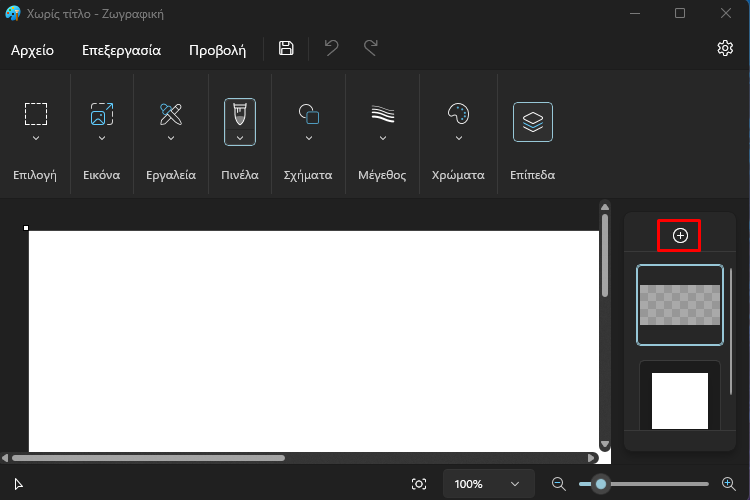The height and width of the screenshot is (500, 750).
Task: Open the 100% zoom level dropdown
Action: (488, 484)
